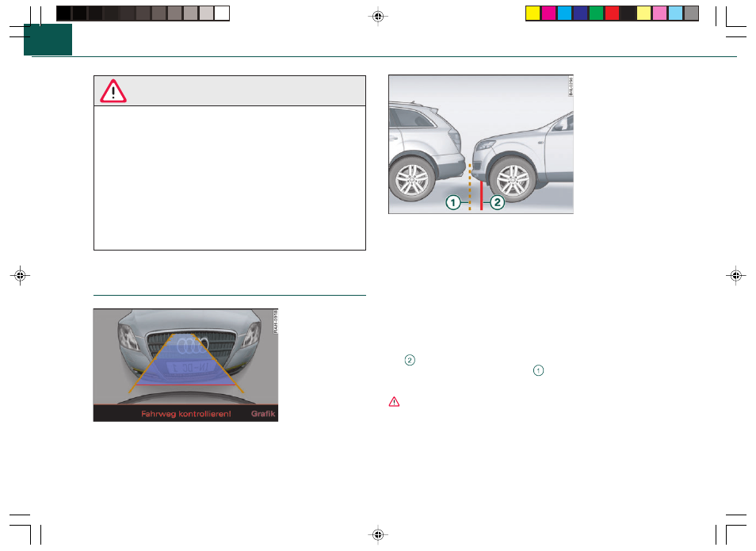The image size is (756, 551).
Task: Click the bottom center registration crosshair mark
Action: 378,534
